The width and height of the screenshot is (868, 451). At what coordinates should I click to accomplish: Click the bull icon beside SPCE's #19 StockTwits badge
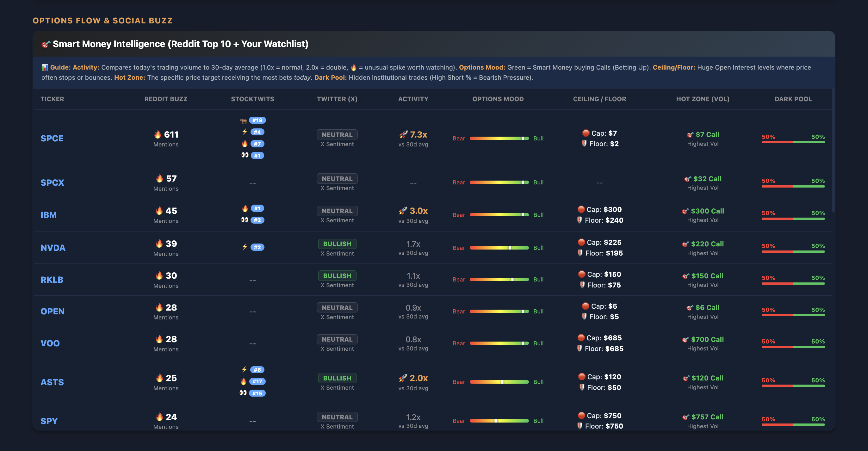243,120
